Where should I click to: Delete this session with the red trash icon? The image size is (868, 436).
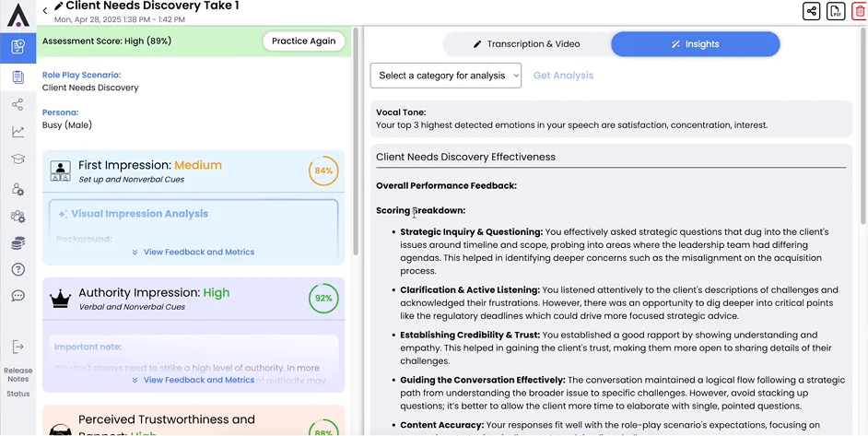[x=860, y=11]
